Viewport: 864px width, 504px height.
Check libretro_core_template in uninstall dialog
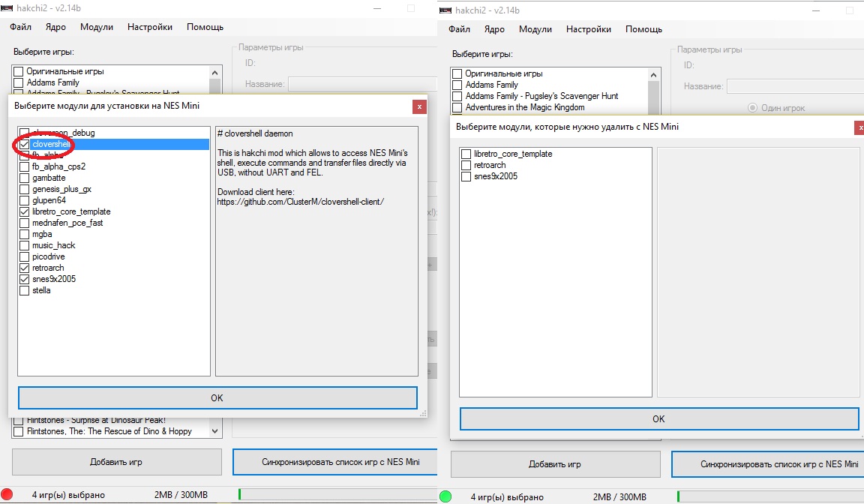pyautogui.click(x=466, y=154)
